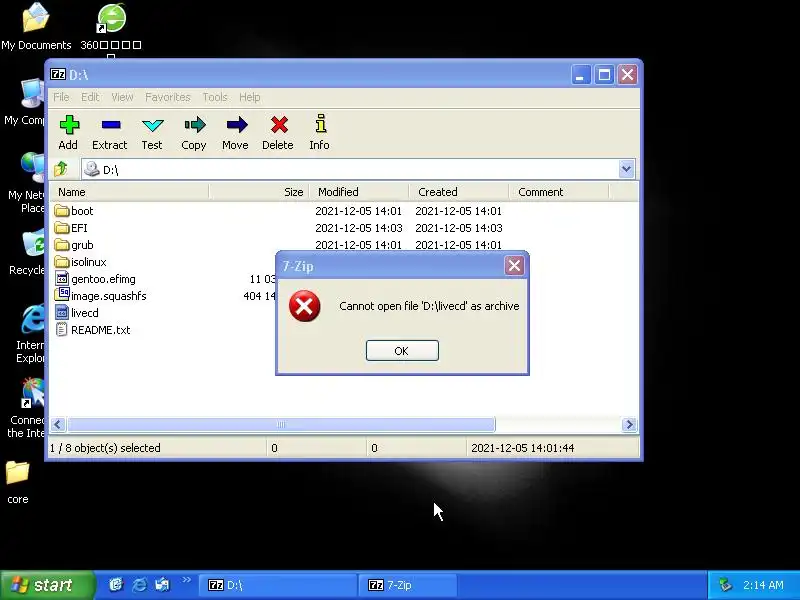Sort by the Comment column header

559,192
